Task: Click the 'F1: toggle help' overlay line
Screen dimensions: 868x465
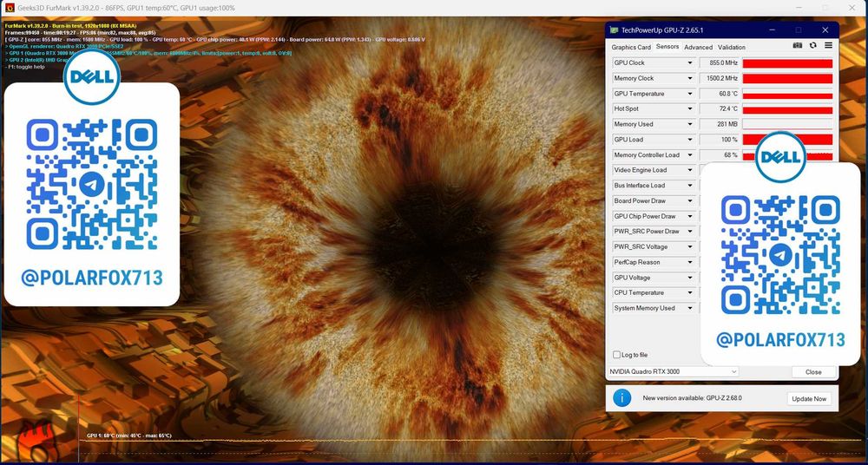Action: pyautogui.click(x=23, y=67)
